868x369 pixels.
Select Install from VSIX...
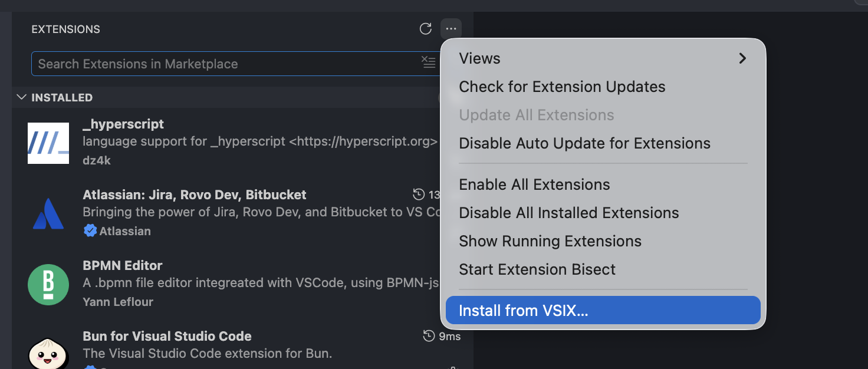(603, 310)
